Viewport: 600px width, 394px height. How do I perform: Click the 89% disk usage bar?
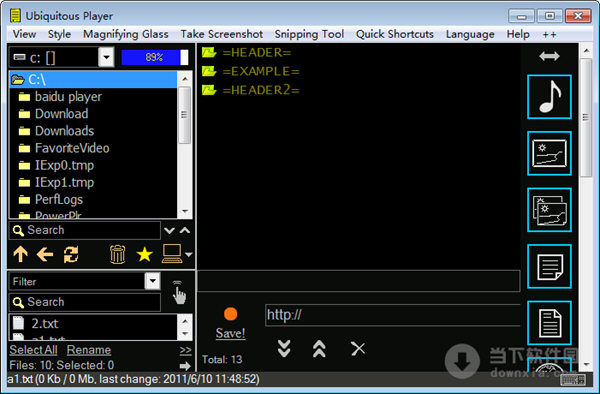(155, 57)
